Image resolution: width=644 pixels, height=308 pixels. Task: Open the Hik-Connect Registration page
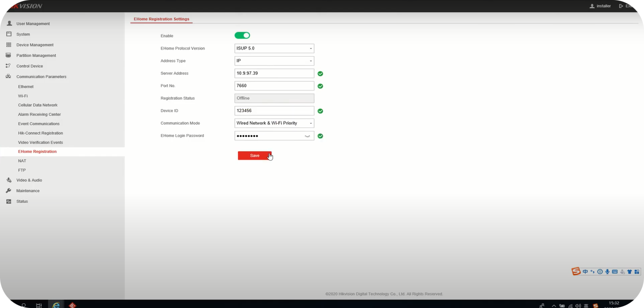point(40,133)
